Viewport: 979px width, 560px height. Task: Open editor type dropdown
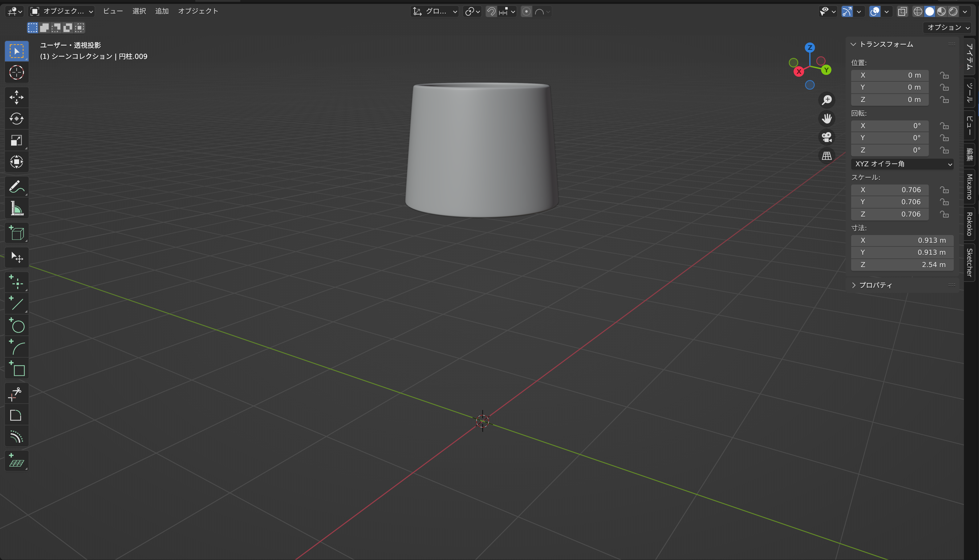[x=15, y=11]
